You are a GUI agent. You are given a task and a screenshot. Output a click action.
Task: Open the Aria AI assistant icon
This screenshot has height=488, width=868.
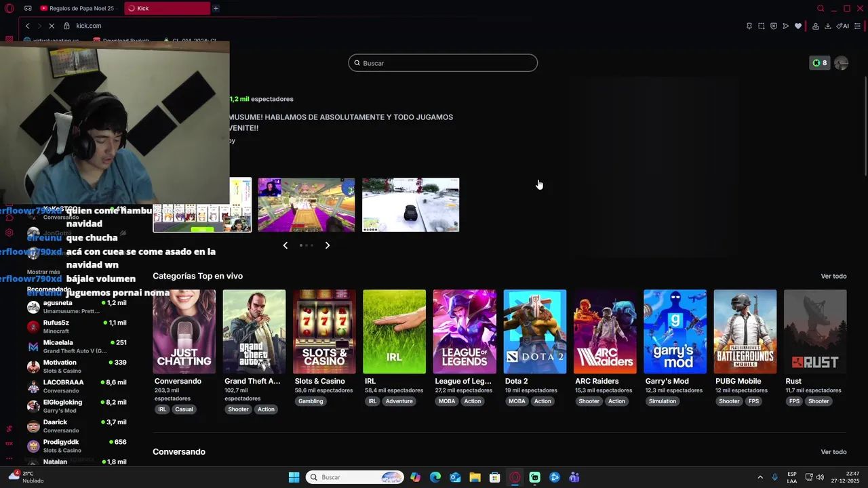tap(843, 26)
